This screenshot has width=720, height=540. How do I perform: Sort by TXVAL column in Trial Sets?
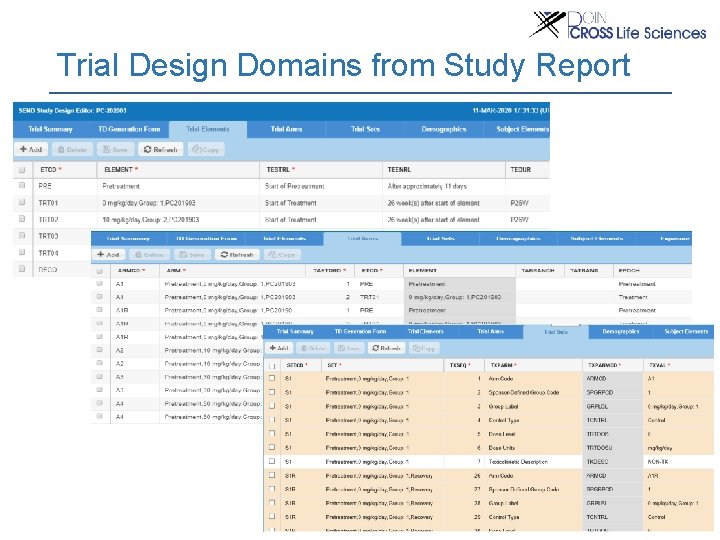[x=659, y=365]
